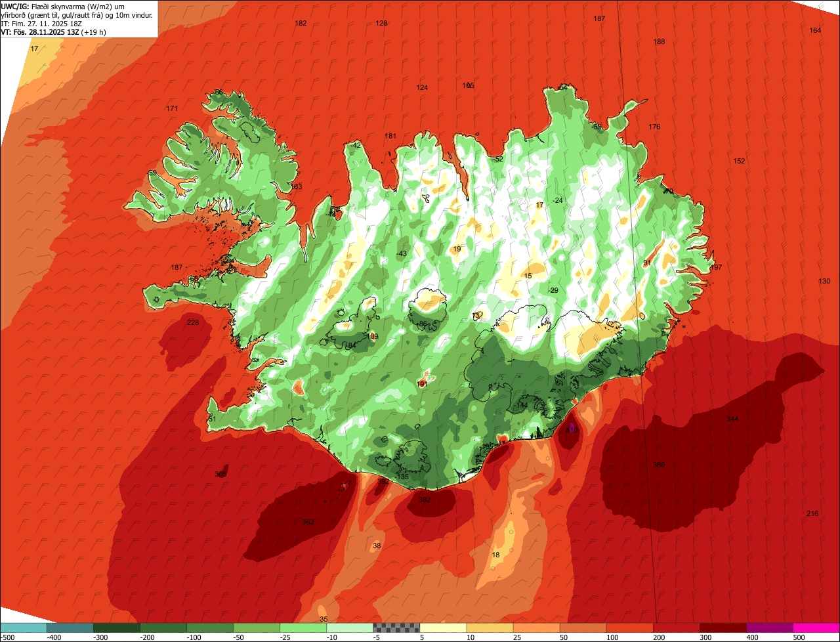Click the map value 182
This screenshot has width=840, height=642.
point(301,23)
